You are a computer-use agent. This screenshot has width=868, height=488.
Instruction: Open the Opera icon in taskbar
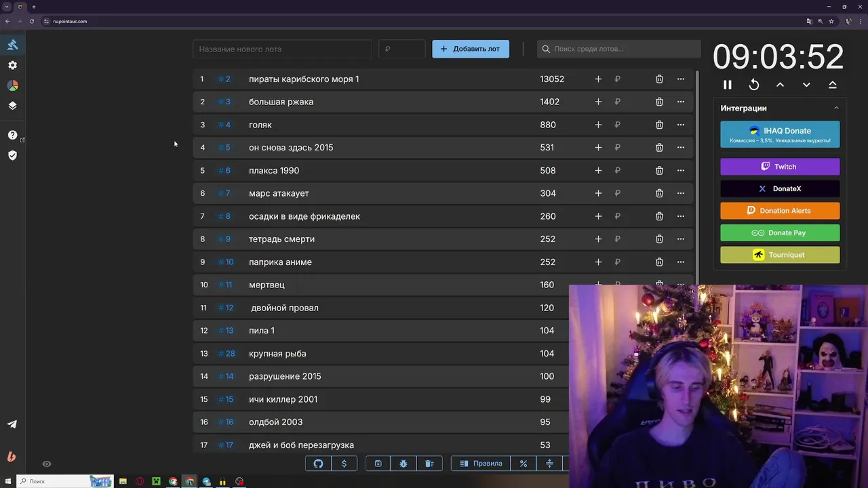140,481
